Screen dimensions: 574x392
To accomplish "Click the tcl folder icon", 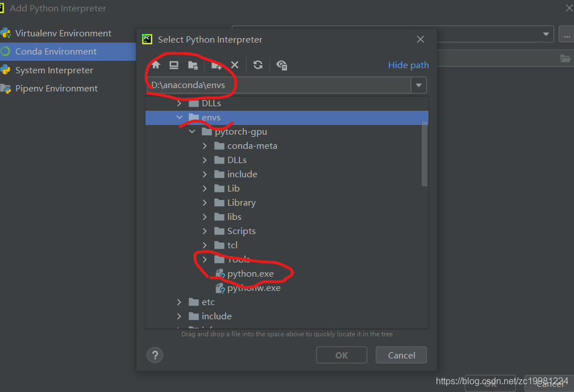I will coord(219,245).
